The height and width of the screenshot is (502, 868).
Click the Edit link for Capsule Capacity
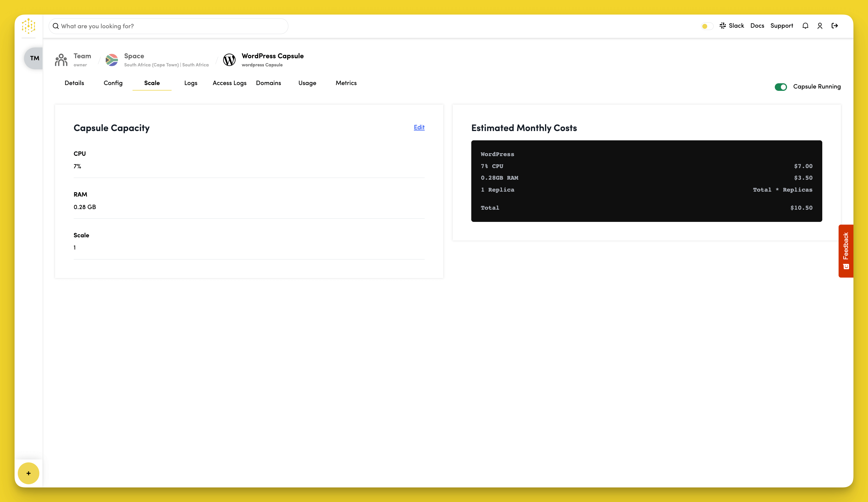pos(419,127)
